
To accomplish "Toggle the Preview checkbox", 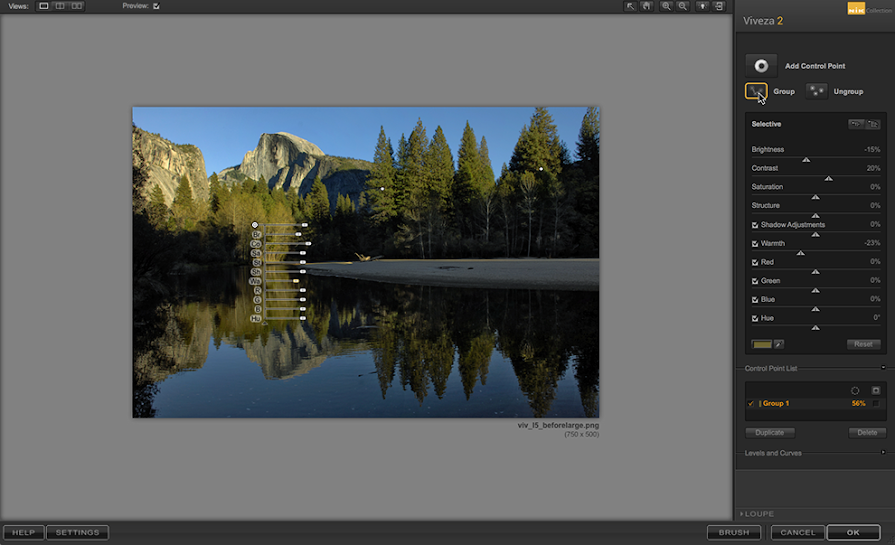I will [155, 6].
